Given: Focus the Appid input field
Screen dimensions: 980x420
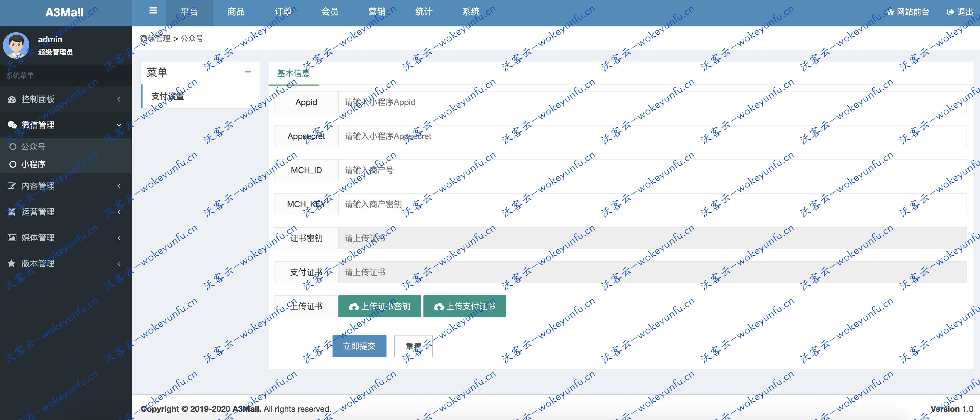Looking at the screenshot, I should click(x=652, y=102).
